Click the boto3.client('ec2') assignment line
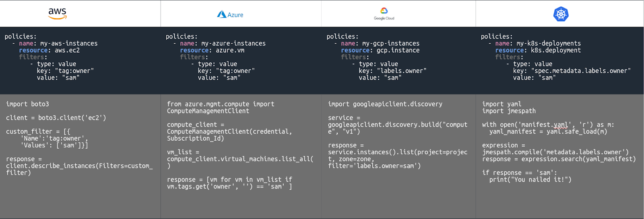The height and width of the screenshot is (219, 644). [56, 118]
